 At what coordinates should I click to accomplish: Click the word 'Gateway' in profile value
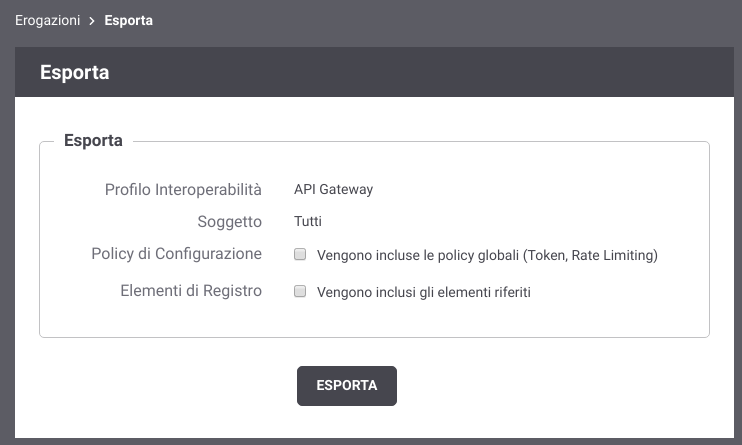(x=346, y=189)
